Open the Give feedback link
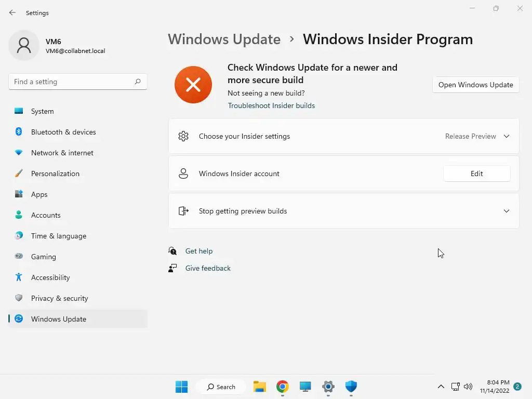Screen dimensions: 532x399 click(208, 268)
